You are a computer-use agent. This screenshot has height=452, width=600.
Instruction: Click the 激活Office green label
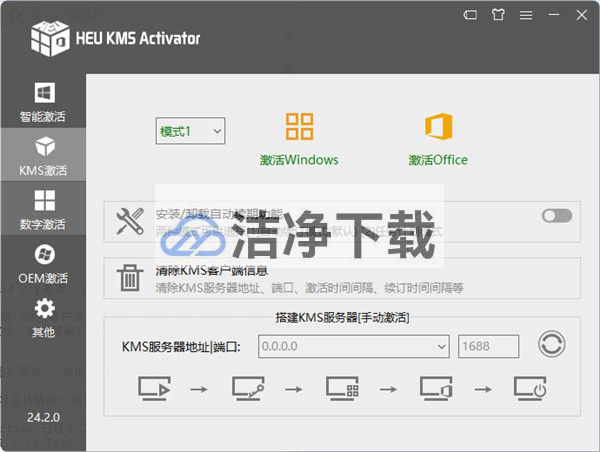point(438,160)
